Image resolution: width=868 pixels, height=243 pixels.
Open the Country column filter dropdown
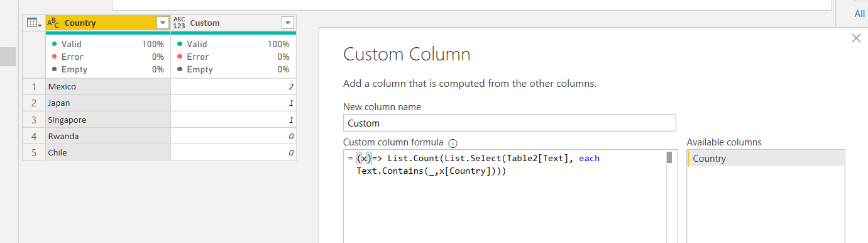tap(163, 23)
